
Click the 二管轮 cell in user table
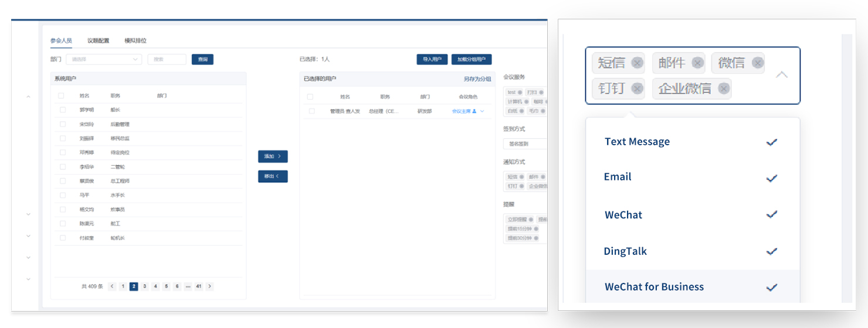pyautogui.click(x=118, y=167)
